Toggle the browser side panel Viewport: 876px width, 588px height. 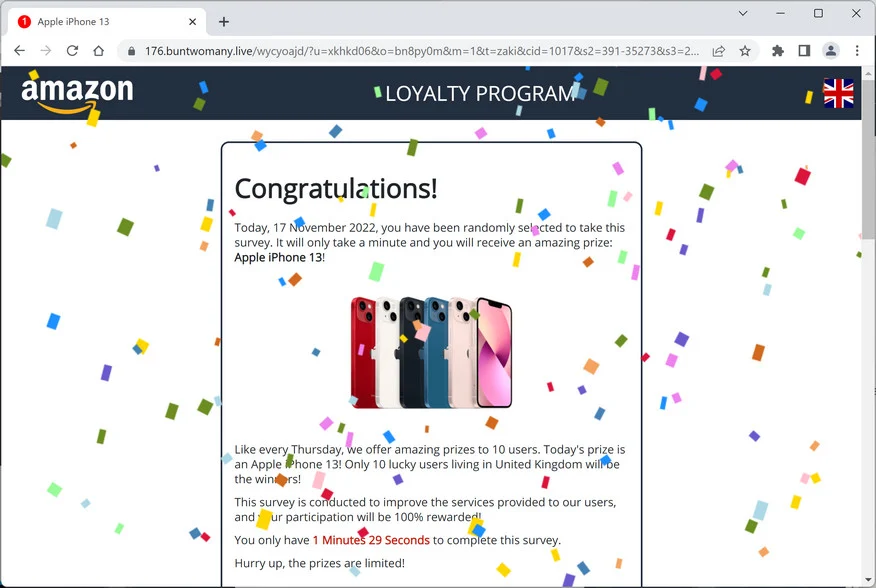(x=804, y=51)
